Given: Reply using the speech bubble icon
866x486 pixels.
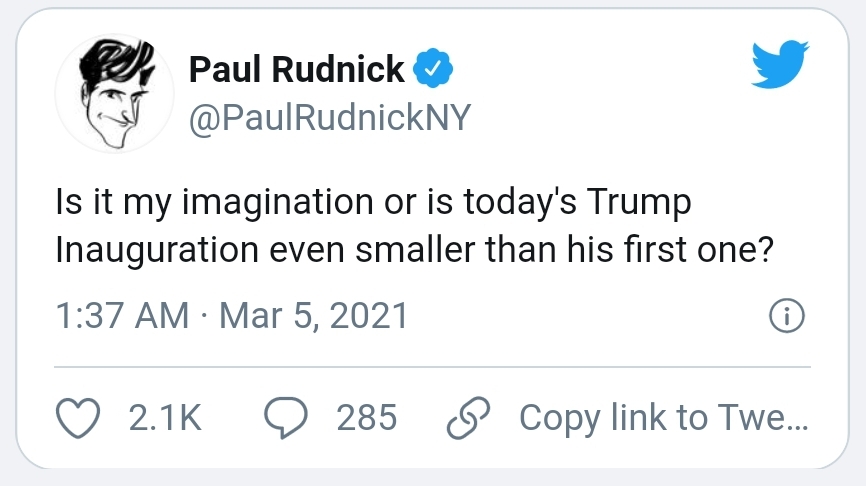Looking at the screenshot, I should pos(285,417).
